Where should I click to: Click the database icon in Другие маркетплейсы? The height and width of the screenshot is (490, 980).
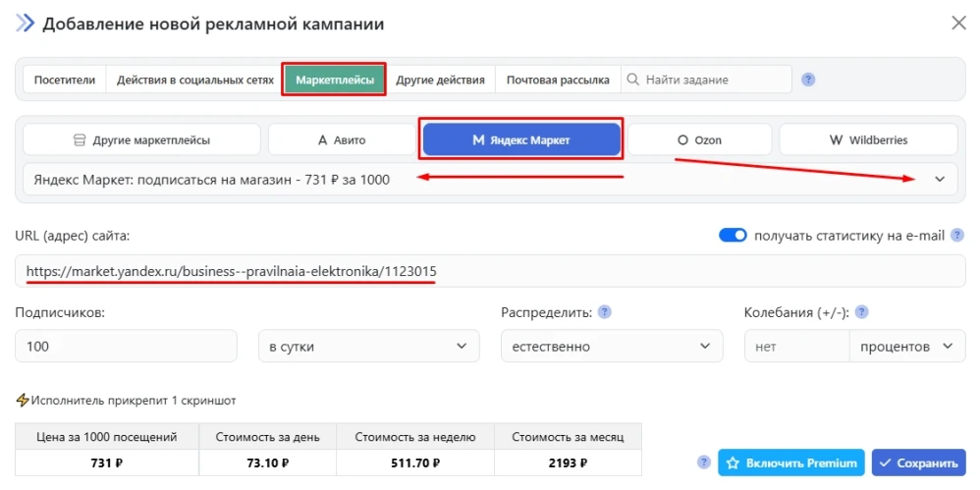[x=80, y=140]
